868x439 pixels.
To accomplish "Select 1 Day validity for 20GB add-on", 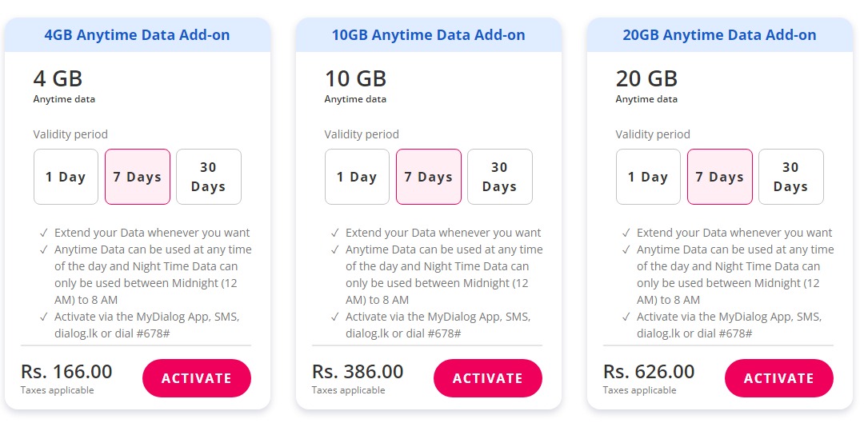I will (648, 177).
